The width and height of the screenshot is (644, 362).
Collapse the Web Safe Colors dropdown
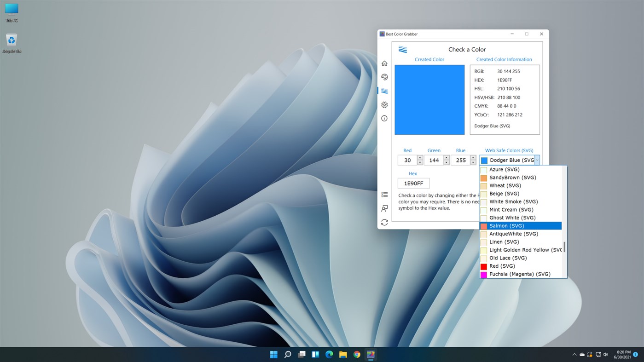point(537,160)
